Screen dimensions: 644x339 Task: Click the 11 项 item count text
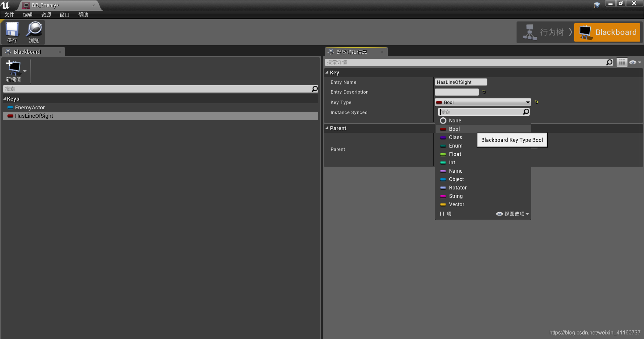445,214
